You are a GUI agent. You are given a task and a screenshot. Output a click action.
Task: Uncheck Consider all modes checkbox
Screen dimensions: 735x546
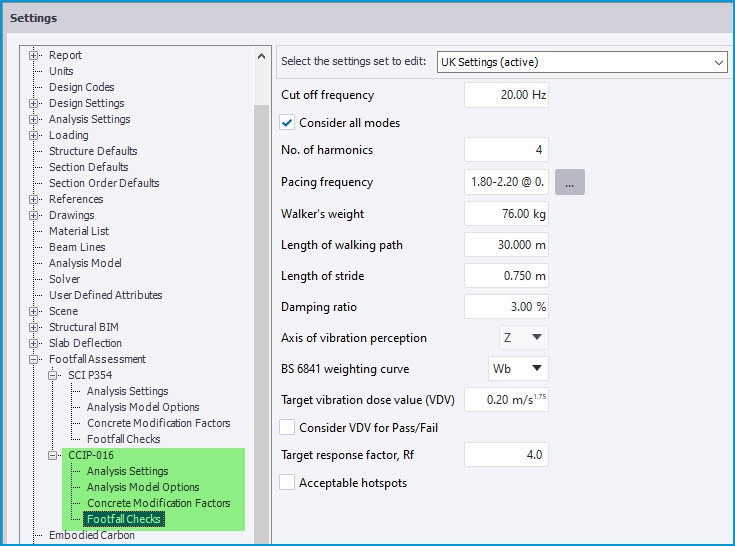(288, 123)
